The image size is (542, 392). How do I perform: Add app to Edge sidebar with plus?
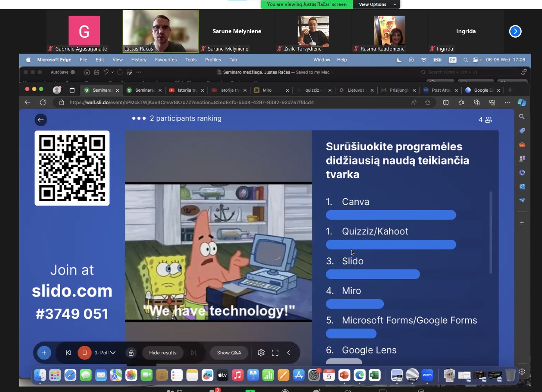(x=522, y=223)
